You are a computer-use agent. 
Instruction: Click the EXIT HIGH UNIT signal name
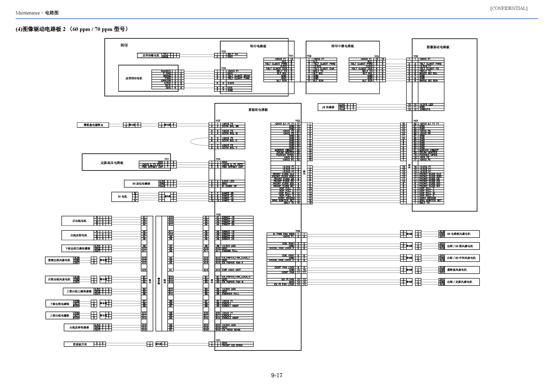click(x=231, y=270)
